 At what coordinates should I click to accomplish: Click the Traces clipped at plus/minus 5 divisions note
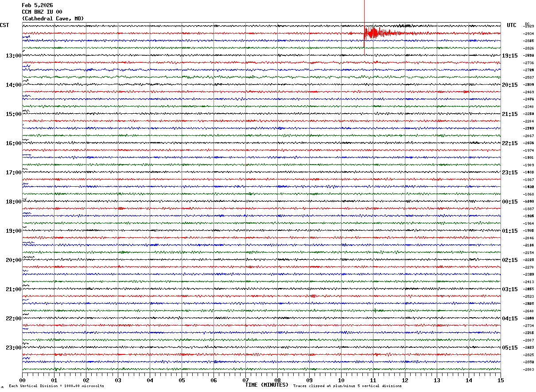347,386
